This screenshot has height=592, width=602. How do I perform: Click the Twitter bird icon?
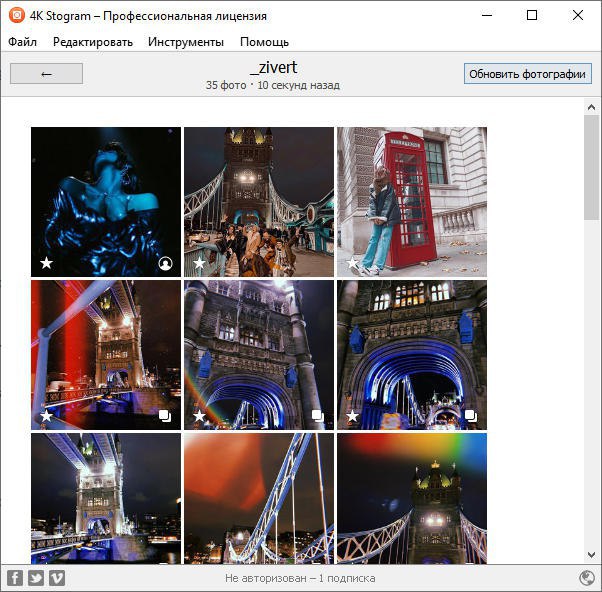point(36,578)
